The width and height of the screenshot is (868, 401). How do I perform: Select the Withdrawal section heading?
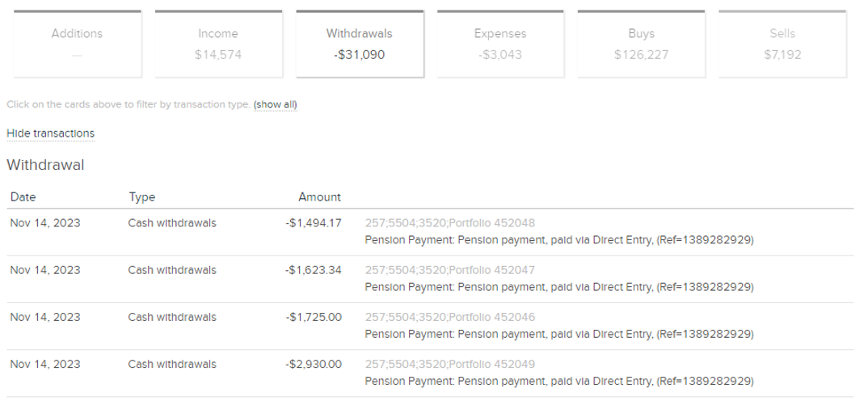click(45, 165)
